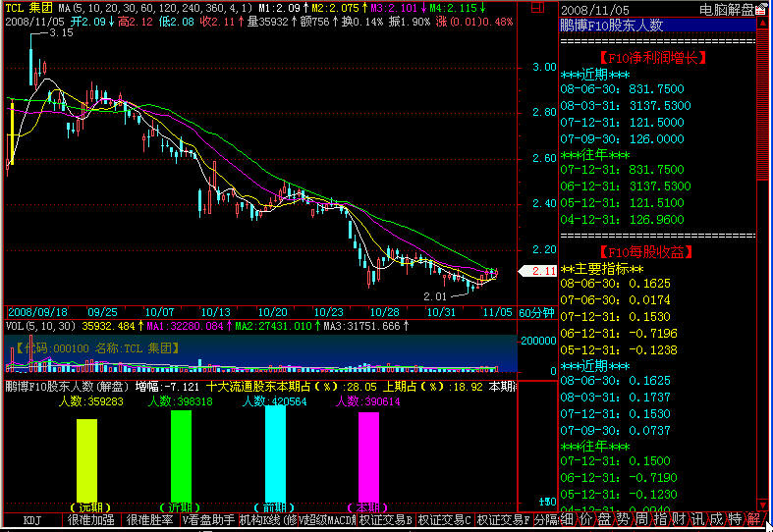Select the 势 side-panel tab
The height and width of the screenshot is (532, 773).
tap(623, 518)
